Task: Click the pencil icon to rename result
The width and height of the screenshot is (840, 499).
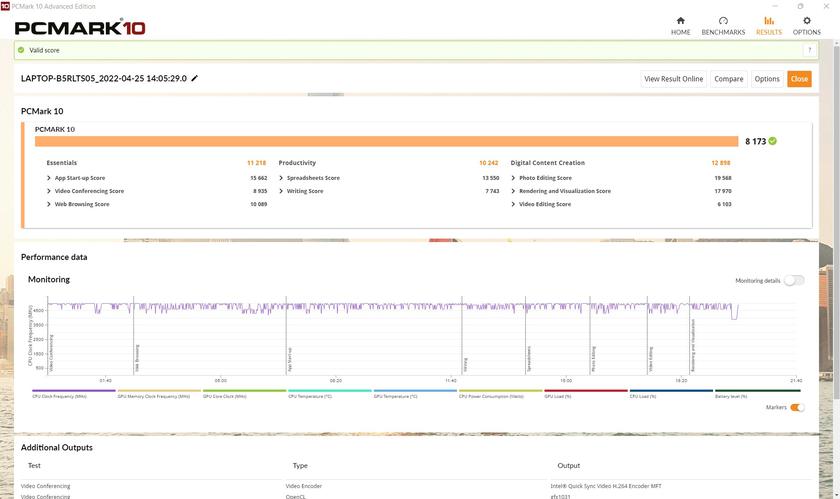Action: [x=195, y=78]
